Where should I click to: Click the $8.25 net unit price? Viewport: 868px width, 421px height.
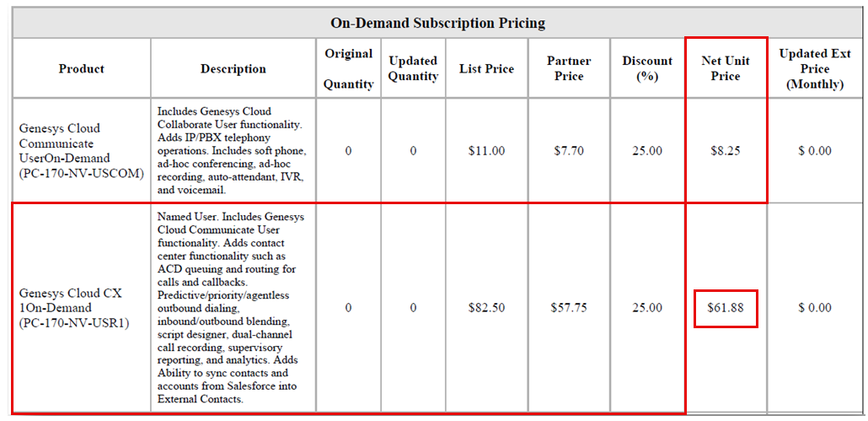(x=725, y=151)
